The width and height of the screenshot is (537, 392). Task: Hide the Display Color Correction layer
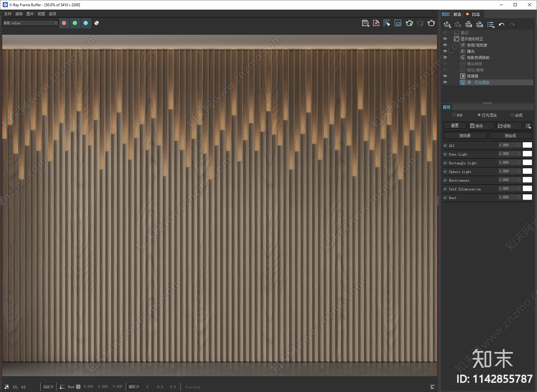click(445, 39)
